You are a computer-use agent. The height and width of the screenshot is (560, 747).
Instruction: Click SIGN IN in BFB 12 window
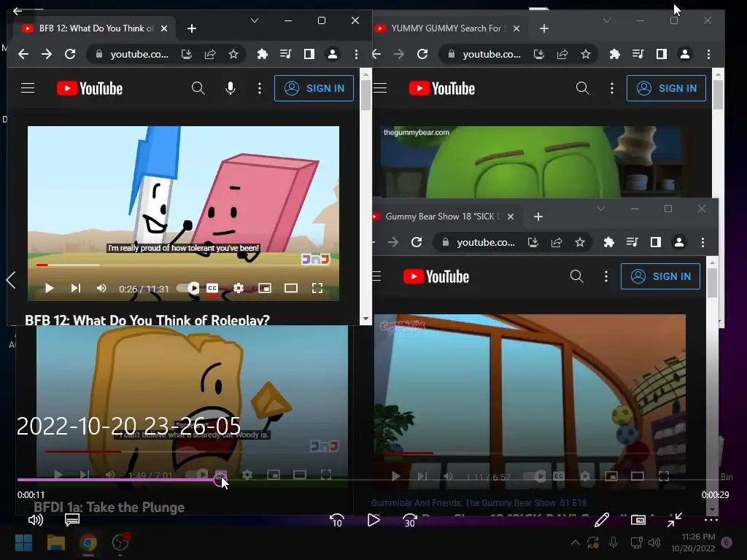[x=314, y=88]
